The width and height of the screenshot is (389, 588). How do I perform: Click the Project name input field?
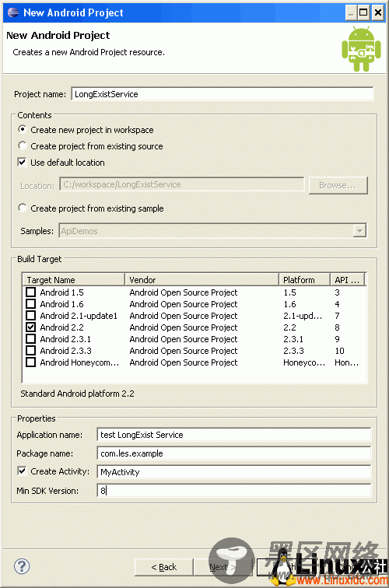point(223,94)
